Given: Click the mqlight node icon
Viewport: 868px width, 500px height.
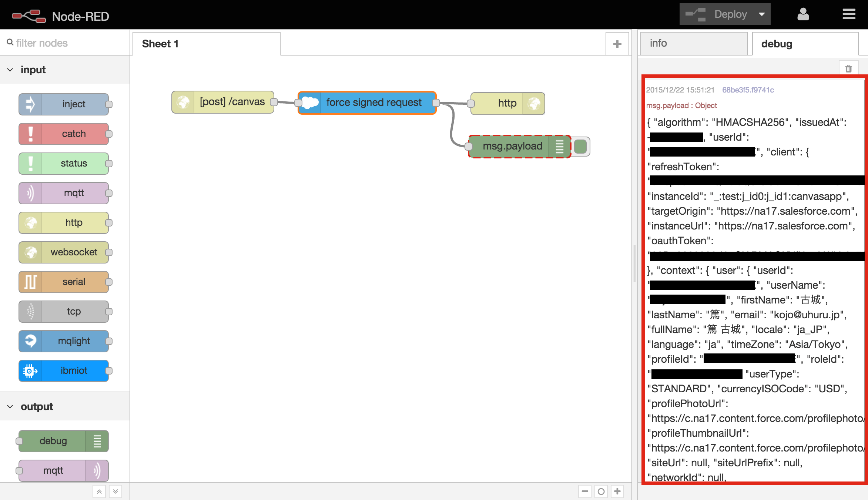Looking at the screenshot, I should [30, 341].
